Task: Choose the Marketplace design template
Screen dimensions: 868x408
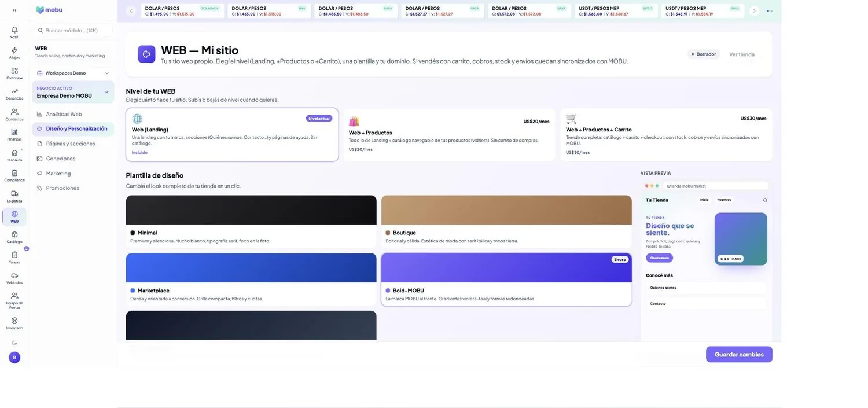Action: point(251,280)
